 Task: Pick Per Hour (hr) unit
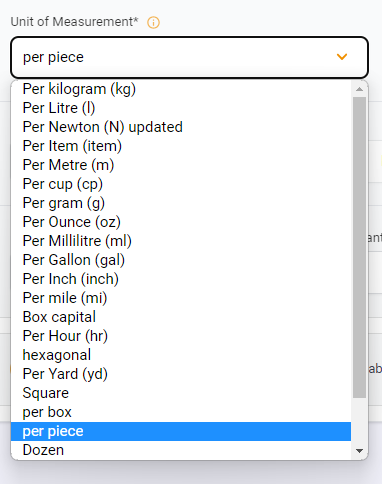(181, 336)
